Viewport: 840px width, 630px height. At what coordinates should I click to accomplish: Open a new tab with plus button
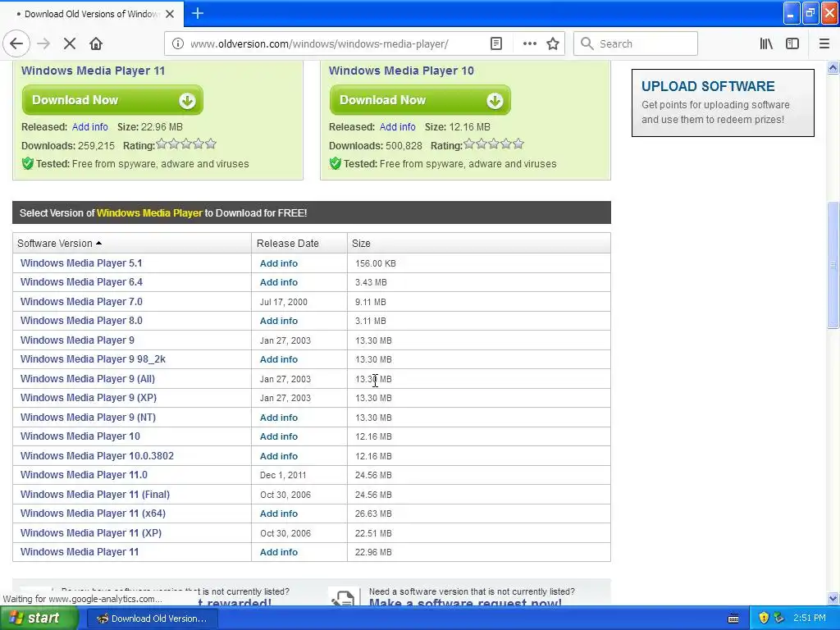(198, 13)
